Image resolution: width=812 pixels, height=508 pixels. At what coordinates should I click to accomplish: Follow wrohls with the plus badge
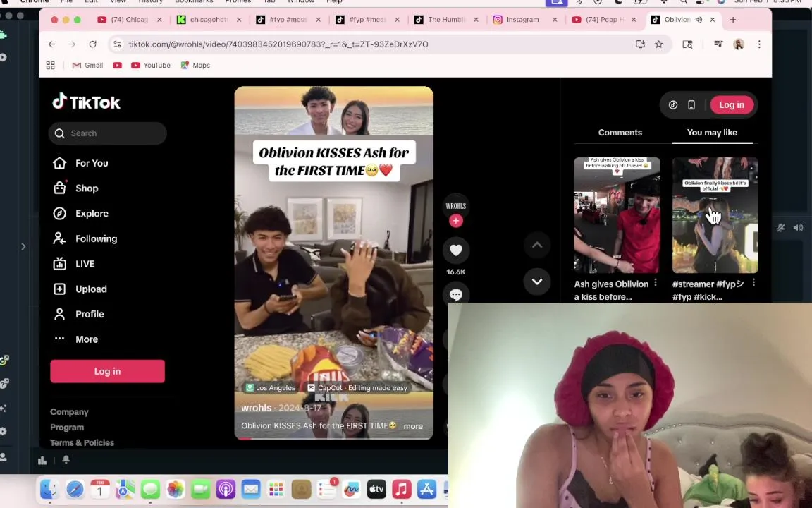click(x=456, y=221)
